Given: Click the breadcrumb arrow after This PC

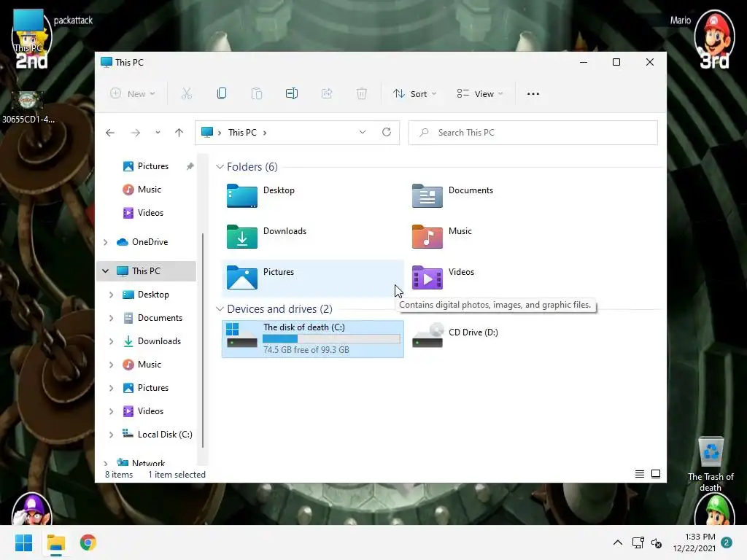Looking at the screenshot, I should point(265,133).
